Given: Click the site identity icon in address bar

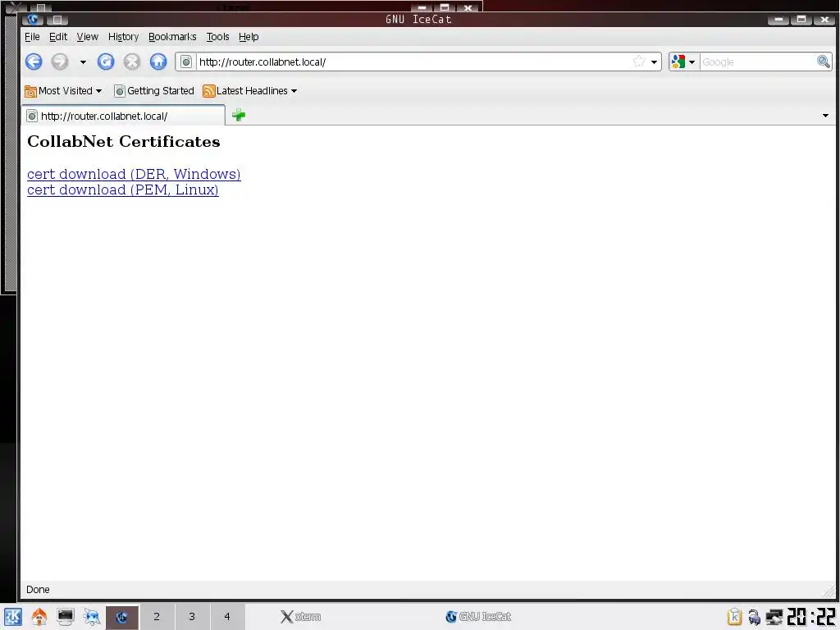Looking at the screenshot, I should click(x=186, y=62).
